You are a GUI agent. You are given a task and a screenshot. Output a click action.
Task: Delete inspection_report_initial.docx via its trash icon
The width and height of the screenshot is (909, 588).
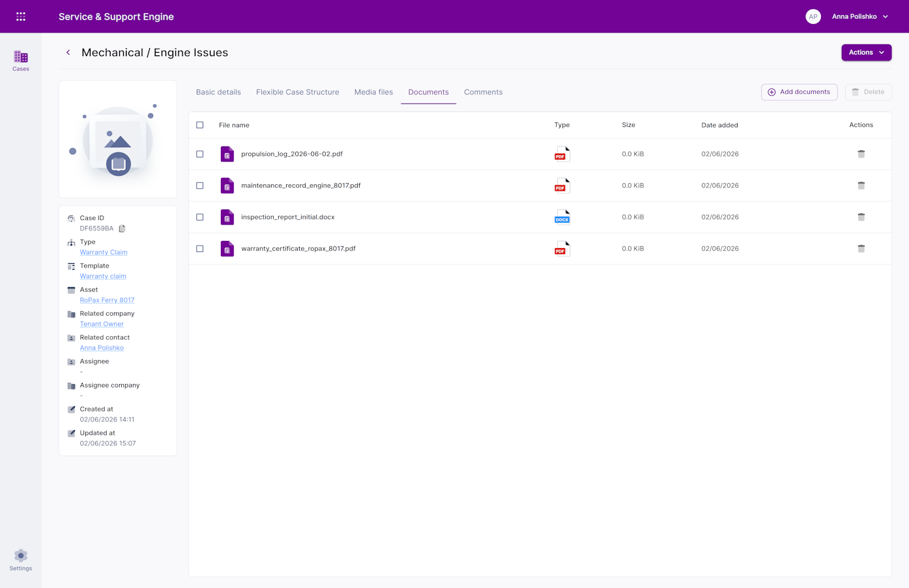tap(861, 217)
